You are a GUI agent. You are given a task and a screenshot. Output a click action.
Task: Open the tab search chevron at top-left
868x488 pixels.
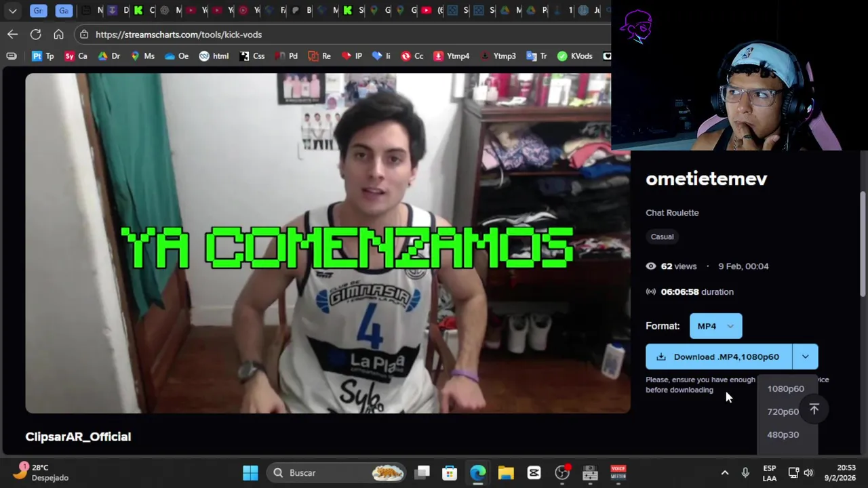(x=12, y=11)
